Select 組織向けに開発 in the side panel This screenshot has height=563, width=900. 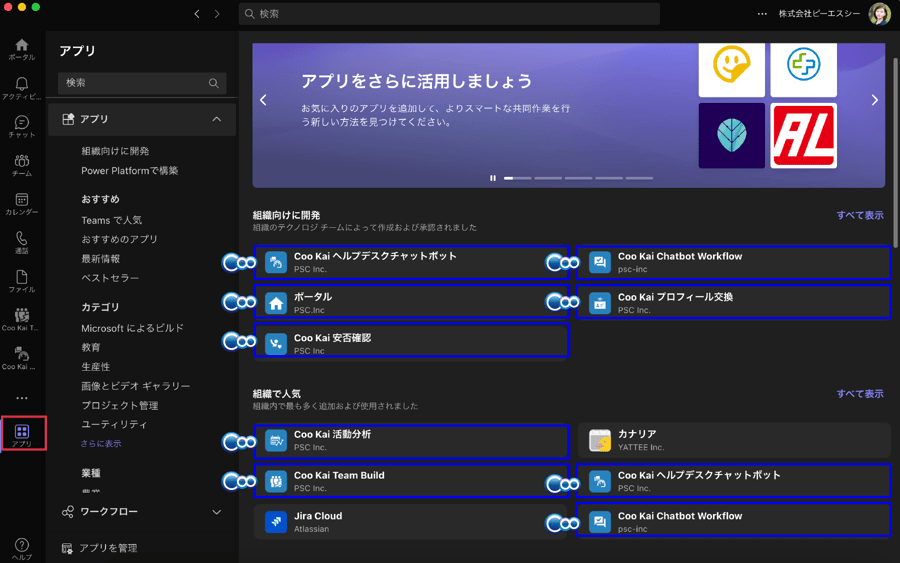click(115, 151)
